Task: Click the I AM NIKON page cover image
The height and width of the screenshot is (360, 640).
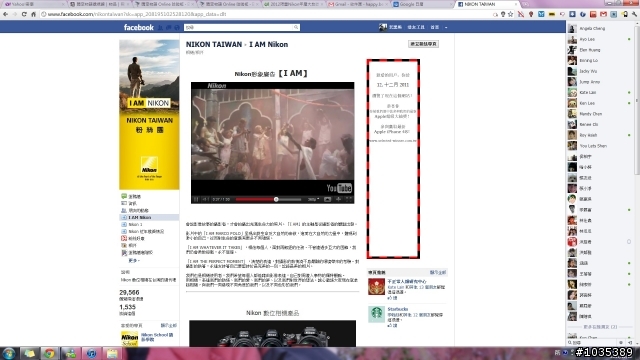Action: coord(149,114)
